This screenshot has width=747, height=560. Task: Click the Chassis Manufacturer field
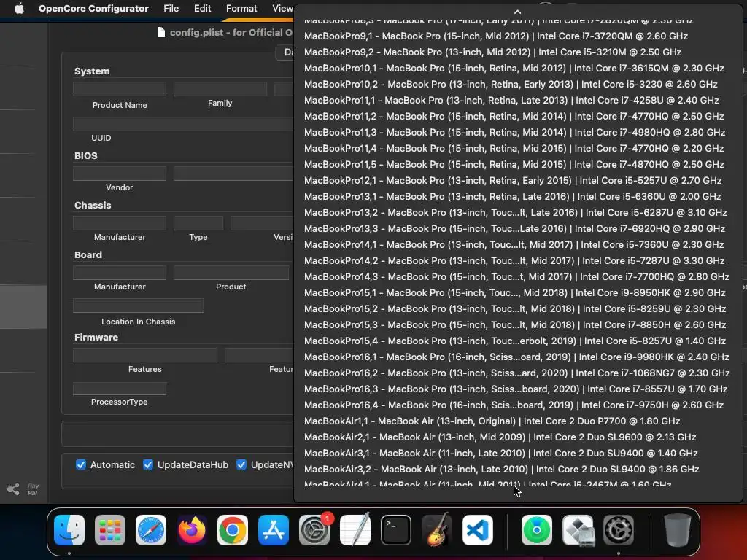(x=120, y=223)
